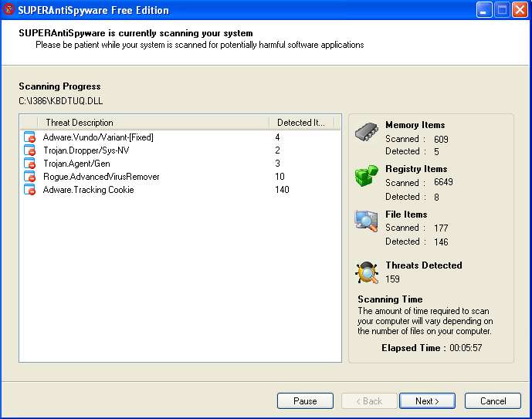Click detected count 140 for Tracking Cookie
The image size is (532, 419).
click(x=282, y=190)
